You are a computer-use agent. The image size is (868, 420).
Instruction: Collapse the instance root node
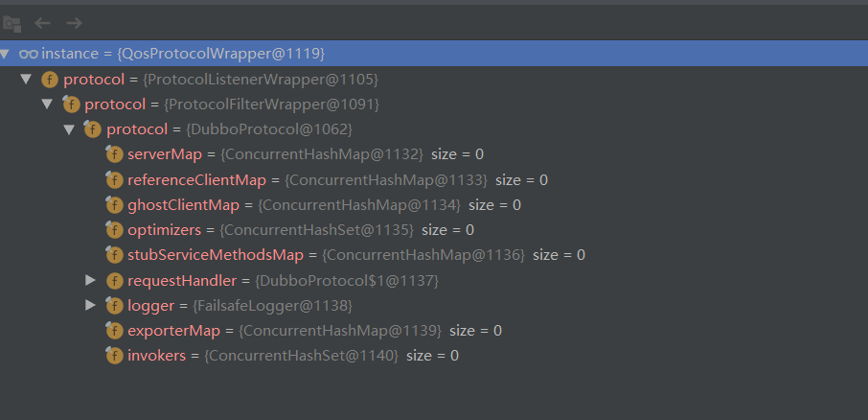click(6, 53)
